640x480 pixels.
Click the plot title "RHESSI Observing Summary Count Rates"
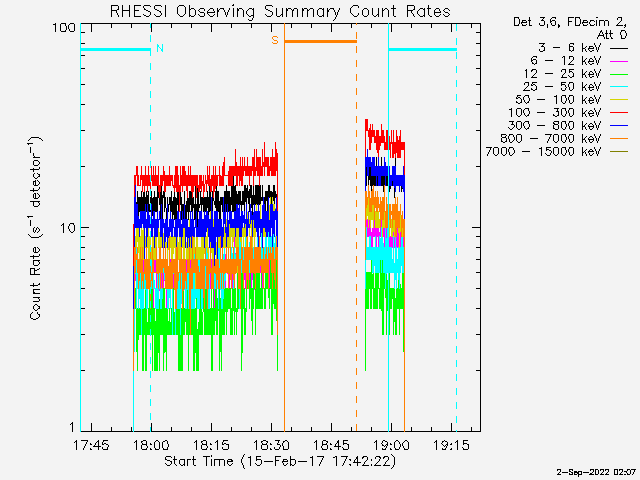280,11
